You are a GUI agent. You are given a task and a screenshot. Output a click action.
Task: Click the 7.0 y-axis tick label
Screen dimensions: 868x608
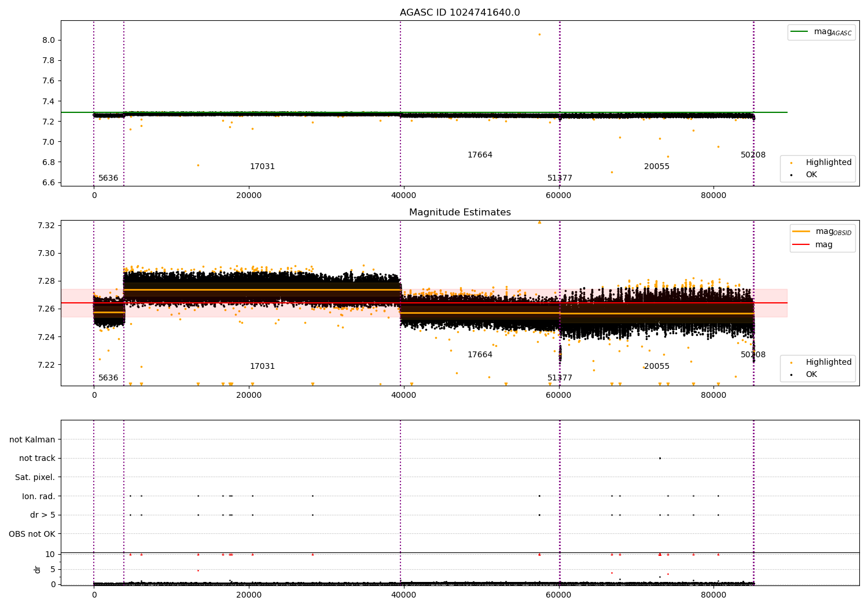49,142
